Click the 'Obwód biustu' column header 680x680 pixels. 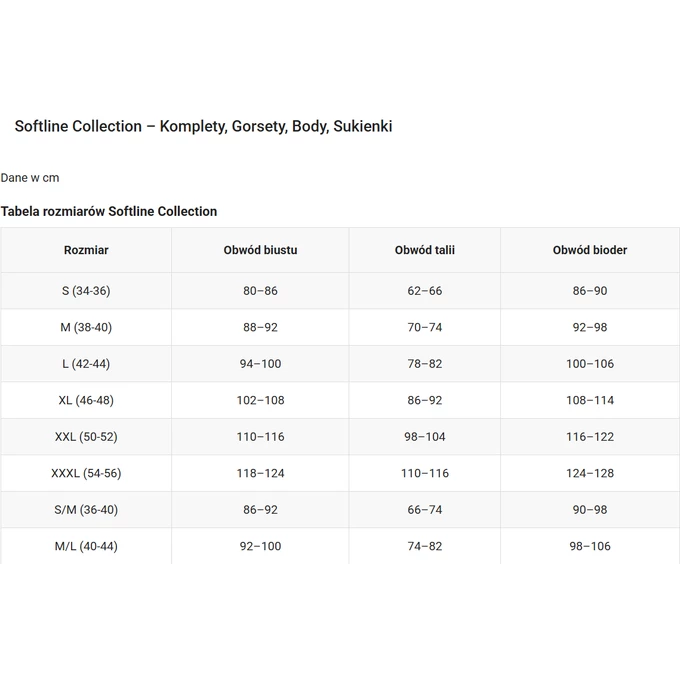click(260, 250)
